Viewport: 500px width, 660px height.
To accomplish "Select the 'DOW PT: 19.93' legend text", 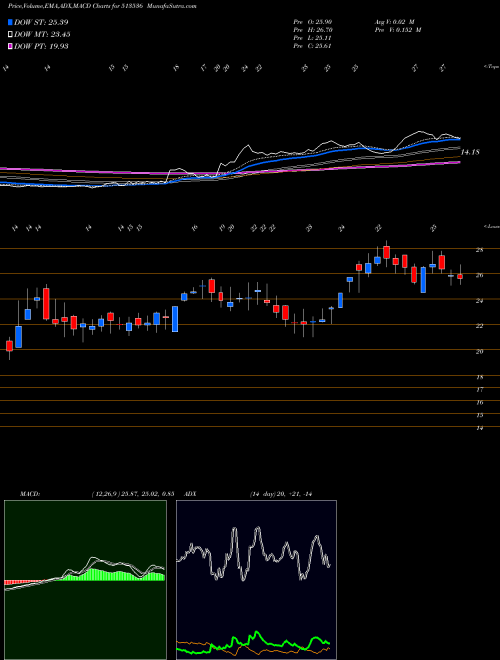I will (41, 46).
